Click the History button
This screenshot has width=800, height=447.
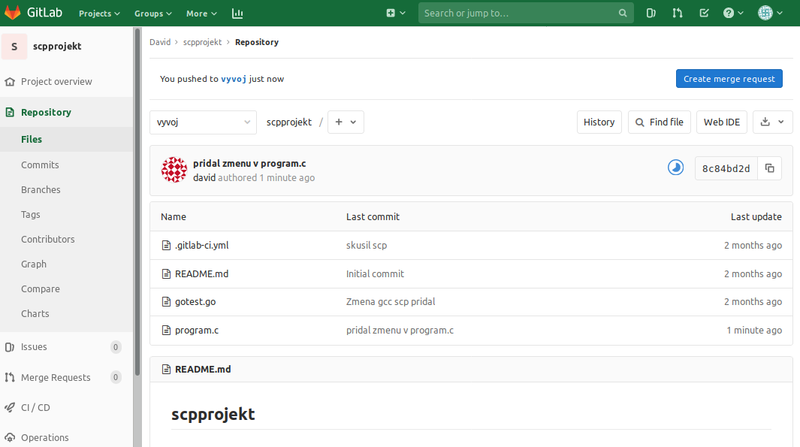coord(599,122)
